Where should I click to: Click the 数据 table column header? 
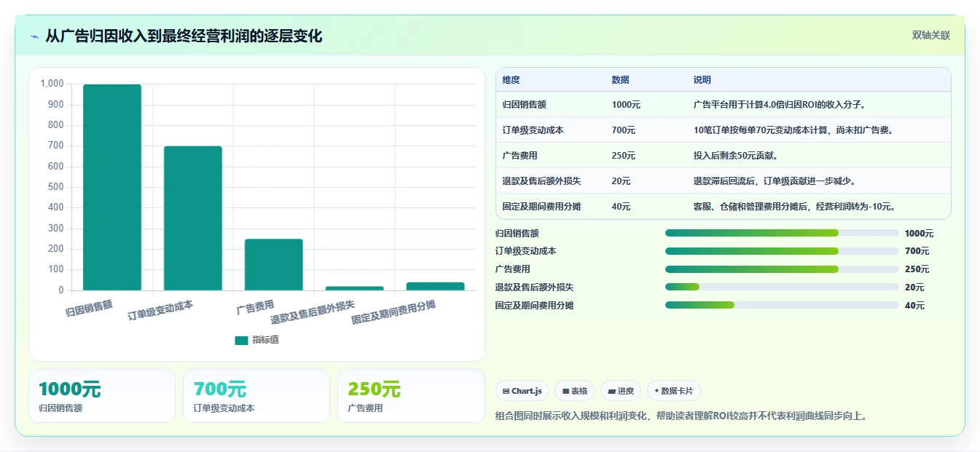coord(621,80)
